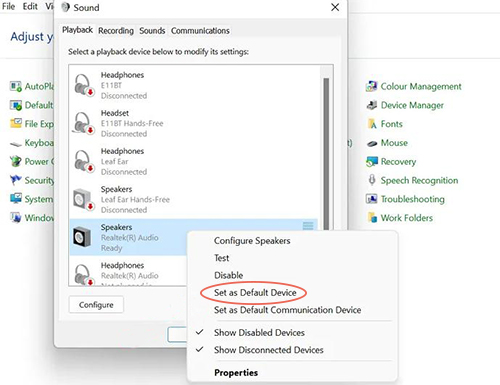Open Security and Maintenance flag icon
The width and height of the screenshot is (500, 385).
click(15, 180)
